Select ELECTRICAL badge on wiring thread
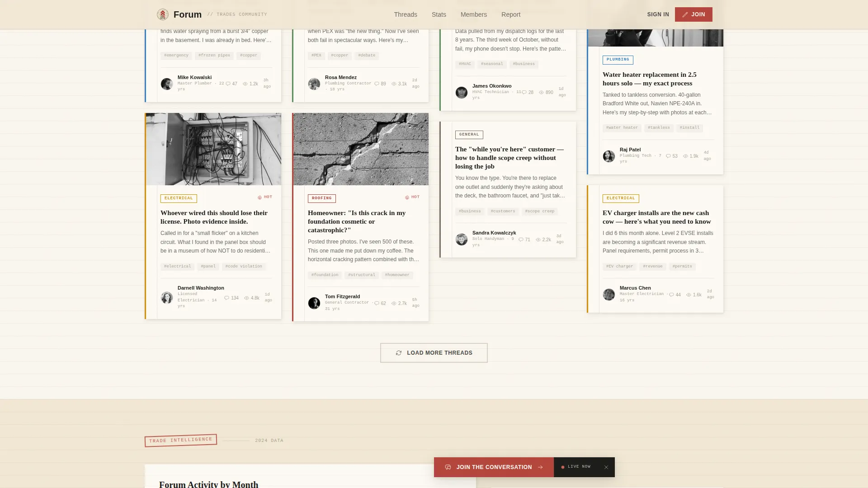 [179, 198]
